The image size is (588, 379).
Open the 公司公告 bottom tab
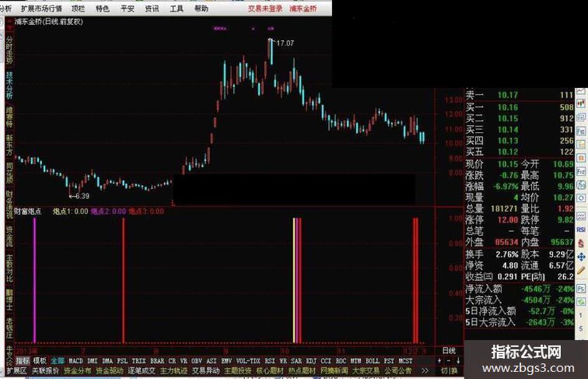tap(398, 371)
